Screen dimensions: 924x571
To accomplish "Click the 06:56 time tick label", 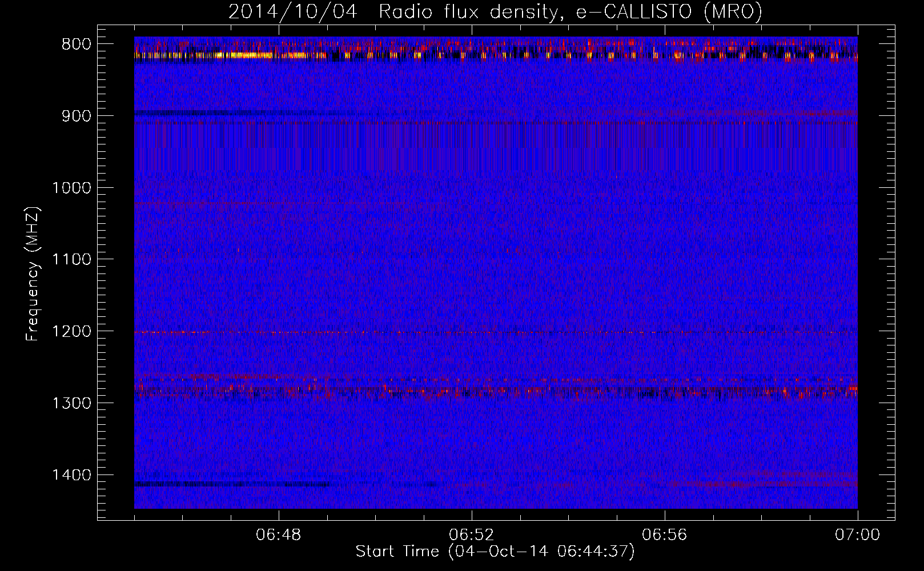I will 665,535.
